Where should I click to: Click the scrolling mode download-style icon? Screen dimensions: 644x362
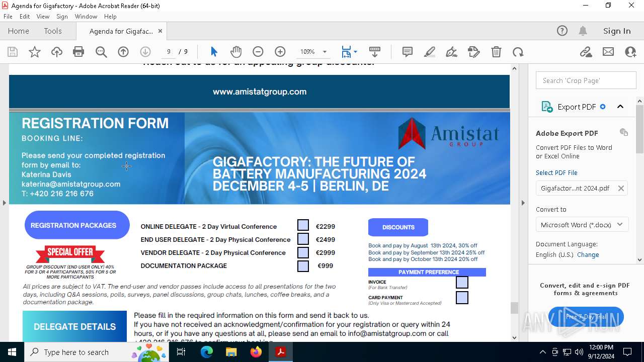tap(375, 52)
